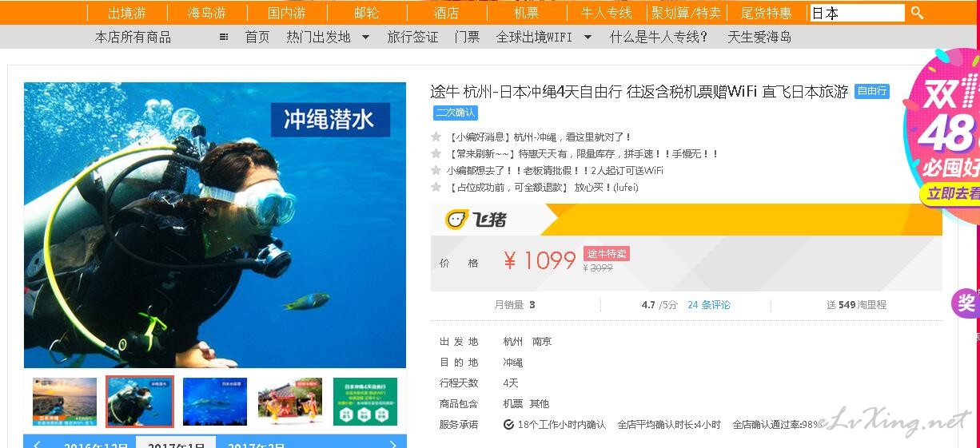Screen dimensions: 980x448
Task: Open the 出境游 navigation tab
Action: pyautogui.click(x=127, y=13)
